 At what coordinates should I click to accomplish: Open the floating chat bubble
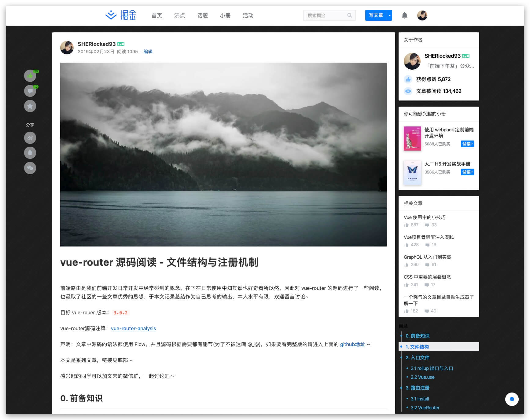(x=512, y=399)
